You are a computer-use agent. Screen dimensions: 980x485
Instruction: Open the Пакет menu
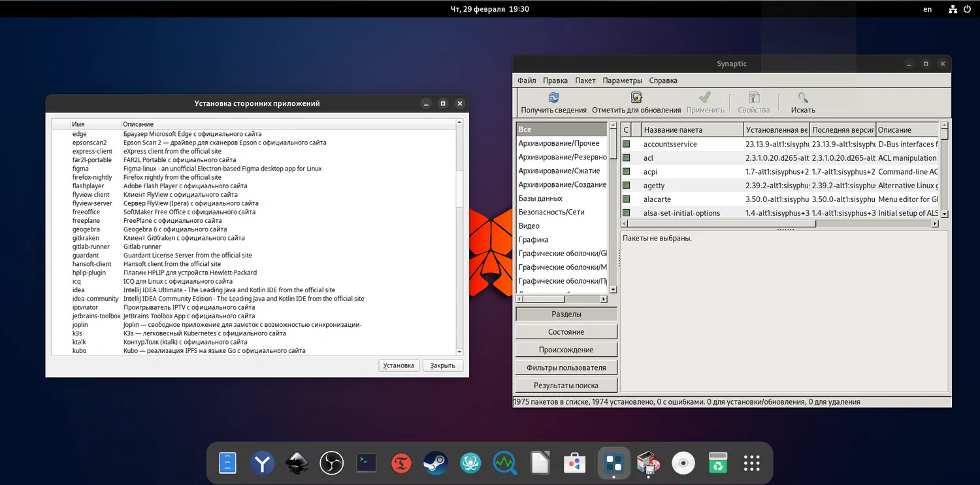pyautogui.click(x=585, y=80)
